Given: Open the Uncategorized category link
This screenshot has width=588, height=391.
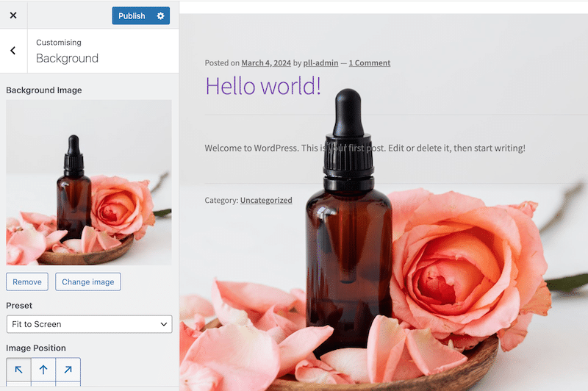Looking at the screenshot, I should [266, 200].
